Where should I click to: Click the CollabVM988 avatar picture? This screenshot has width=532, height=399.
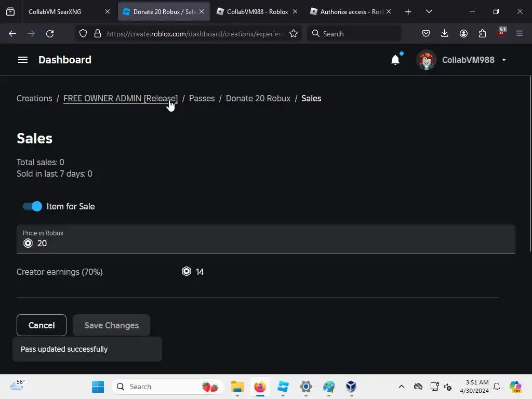(427, 60)
